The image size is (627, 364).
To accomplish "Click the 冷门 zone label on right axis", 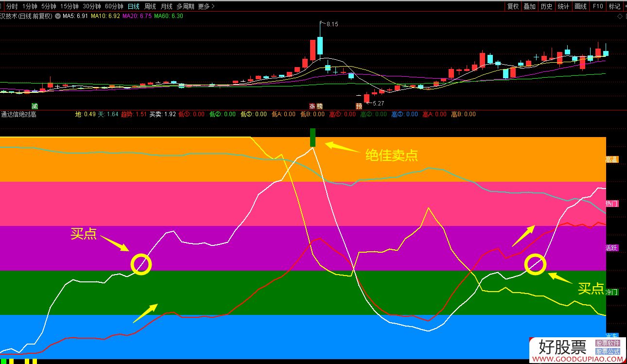I will pos(611,292).
